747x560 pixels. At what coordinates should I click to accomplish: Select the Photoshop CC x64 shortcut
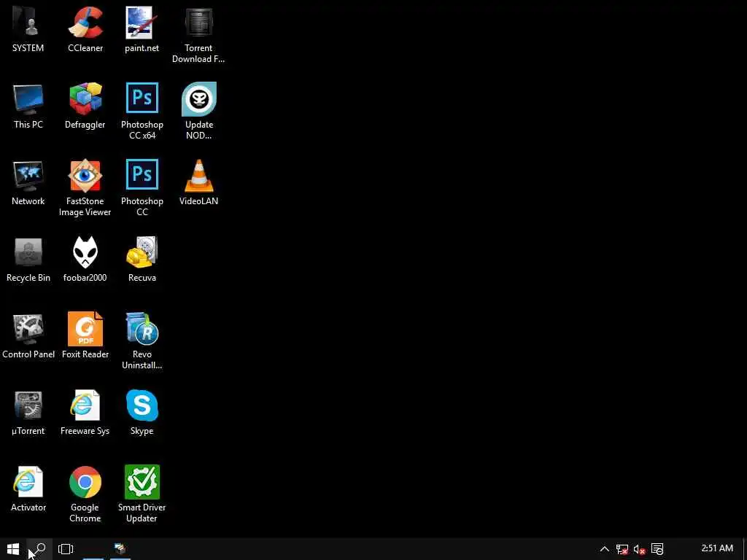coord(142,111)
